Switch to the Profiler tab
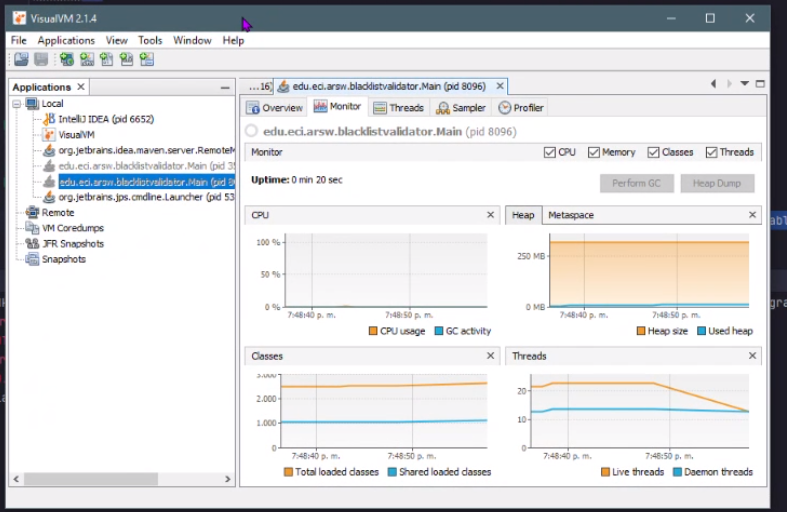The height and width of the screenshot is (512, 787). [x=521, y=108]
